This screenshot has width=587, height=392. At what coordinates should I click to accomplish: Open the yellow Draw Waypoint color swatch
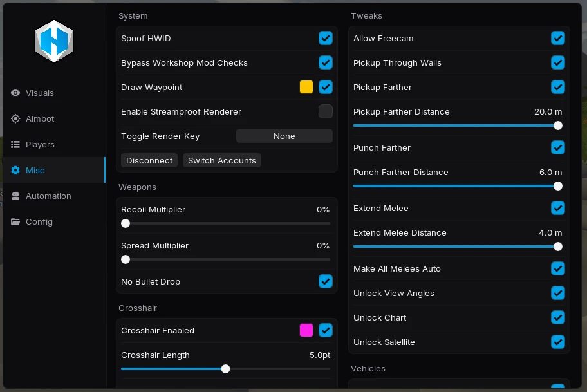click(306, 88)
